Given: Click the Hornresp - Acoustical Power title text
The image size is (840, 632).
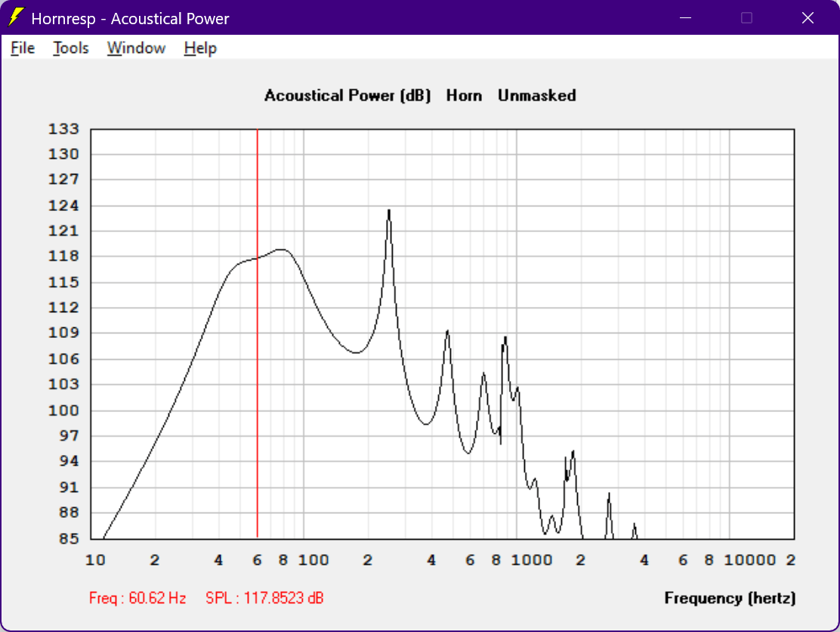Looking at the screenshot, I should [130, 19].
